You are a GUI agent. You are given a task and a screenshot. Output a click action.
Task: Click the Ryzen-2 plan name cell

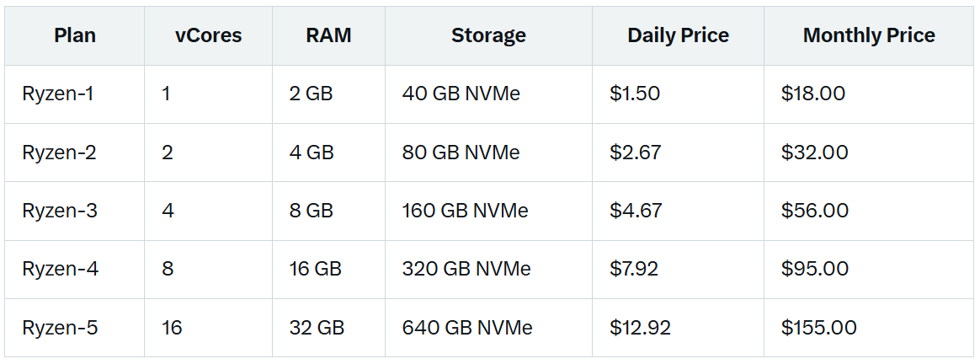coord(74,153)
